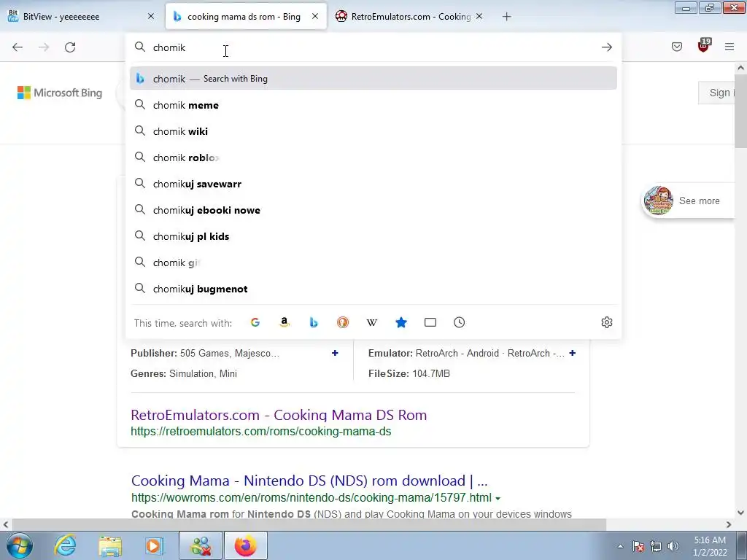Viewport: 747px width, 560px height.
Task: Click the scroll right arrow
Action: (x=729, y=524)
